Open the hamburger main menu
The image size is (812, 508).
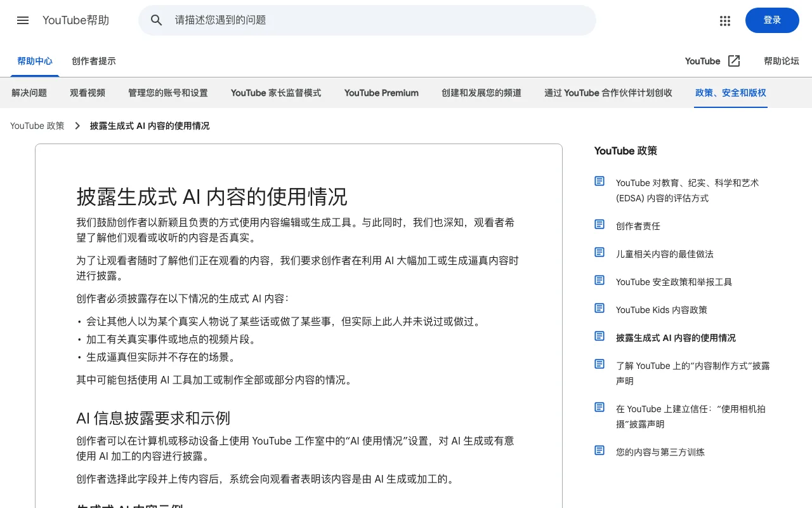coord(23,20)
